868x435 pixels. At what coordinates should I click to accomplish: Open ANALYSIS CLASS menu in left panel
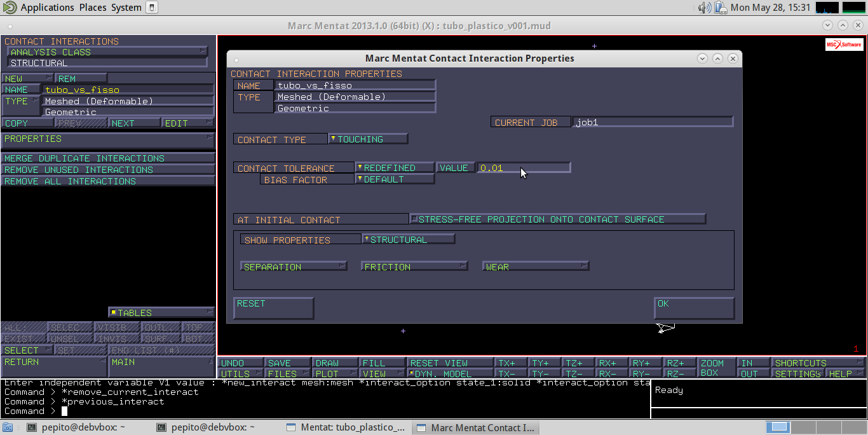(107, 52)
